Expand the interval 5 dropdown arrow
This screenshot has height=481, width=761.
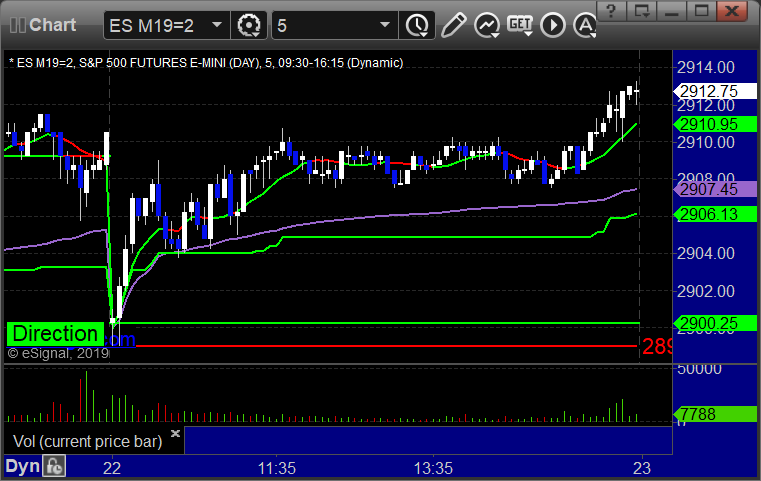click(385, 25)
